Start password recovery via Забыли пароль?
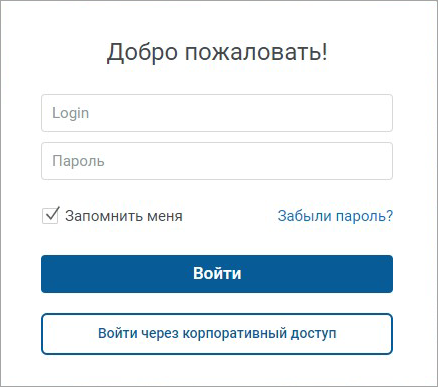This screenshot has width=438, height=387. coord(335,216)
